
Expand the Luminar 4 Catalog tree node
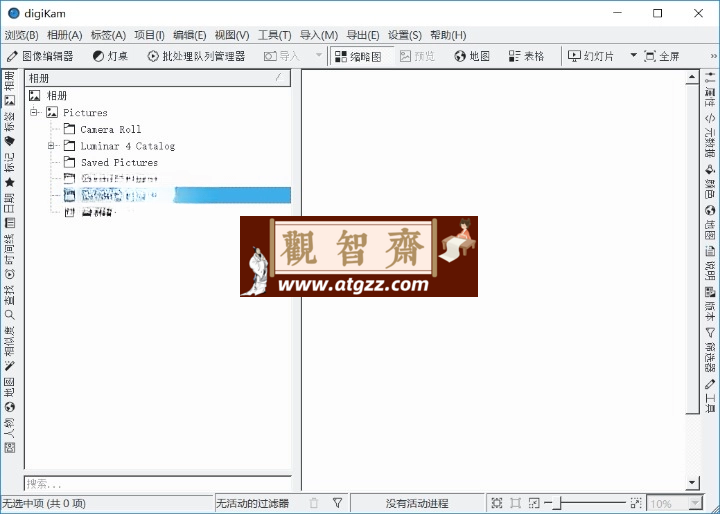(51, 146)
